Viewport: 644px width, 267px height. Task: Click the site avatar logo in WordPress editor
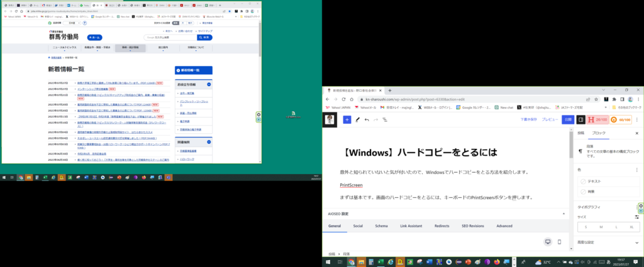[x=330, y=119]
